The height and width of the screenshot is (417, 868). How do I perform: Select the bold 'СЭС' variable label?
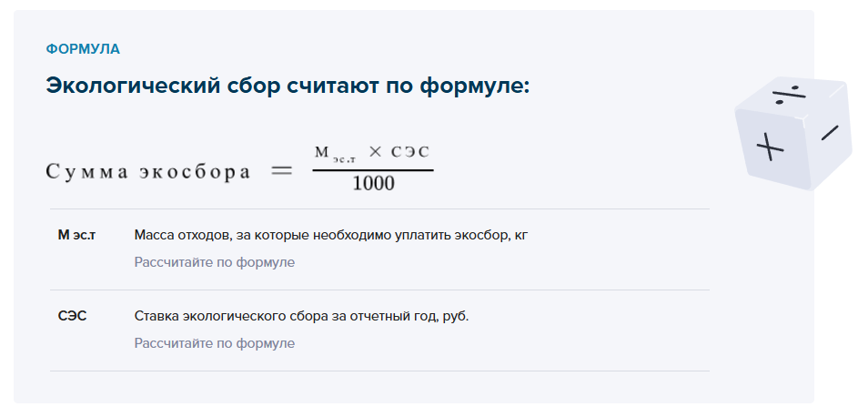tap(72, 318)
